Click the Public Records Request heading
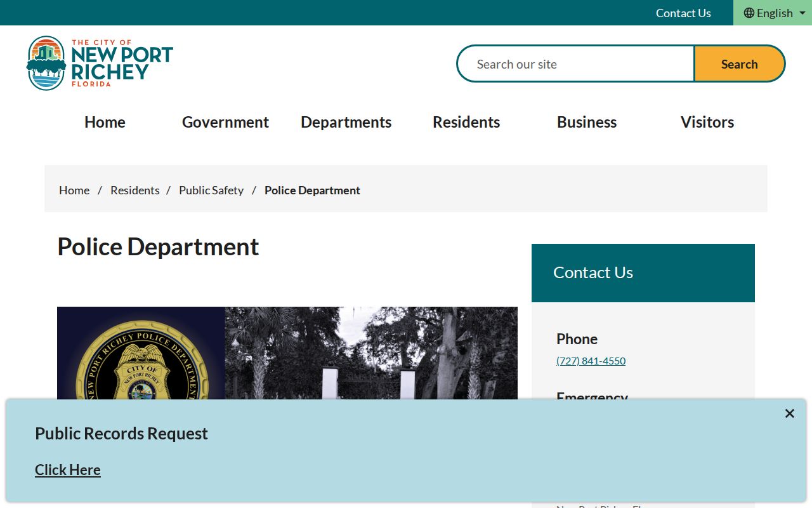This screenshot has height=508, width=812. (x=121, y=433)
